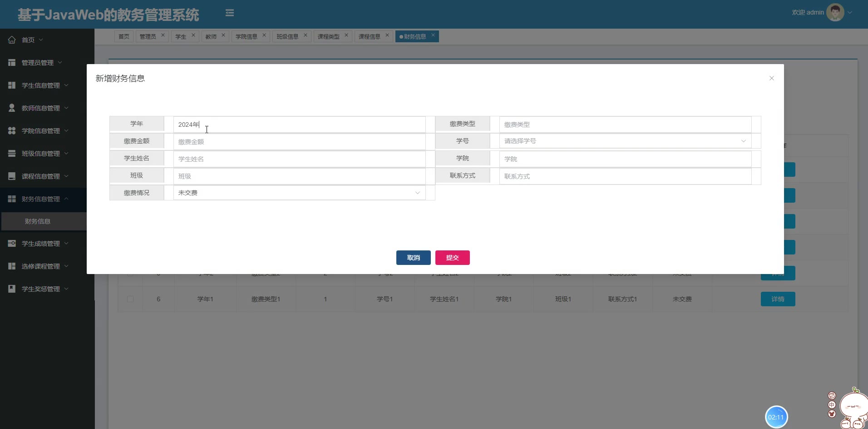This screenshot has width=868, height=429.
Task: Click the 学年1 cell in row 6
Action: click(x=205, y=299)
